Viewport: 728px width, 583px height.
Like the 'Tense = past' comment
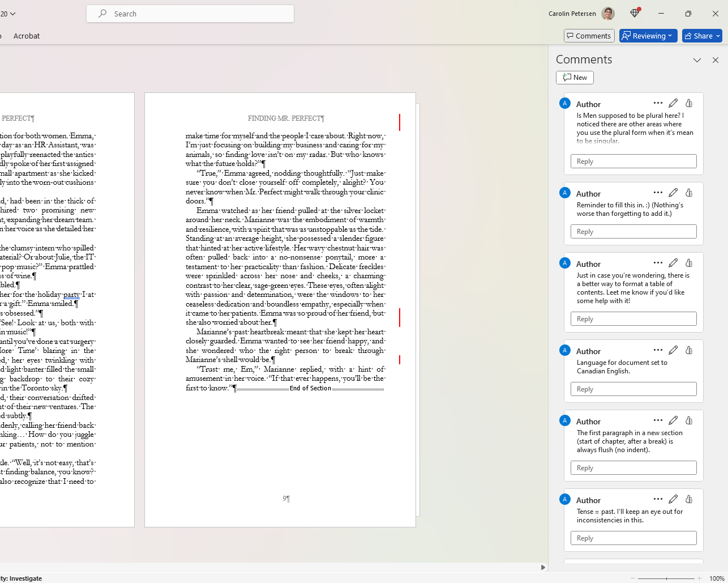(x=689, y=499)
